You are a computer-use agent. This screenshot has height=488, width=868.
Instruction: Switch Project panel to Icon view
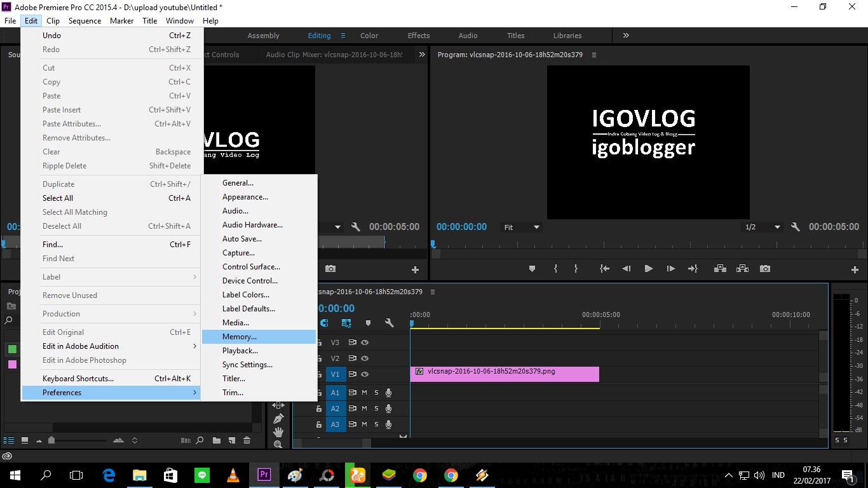[25, 440]
